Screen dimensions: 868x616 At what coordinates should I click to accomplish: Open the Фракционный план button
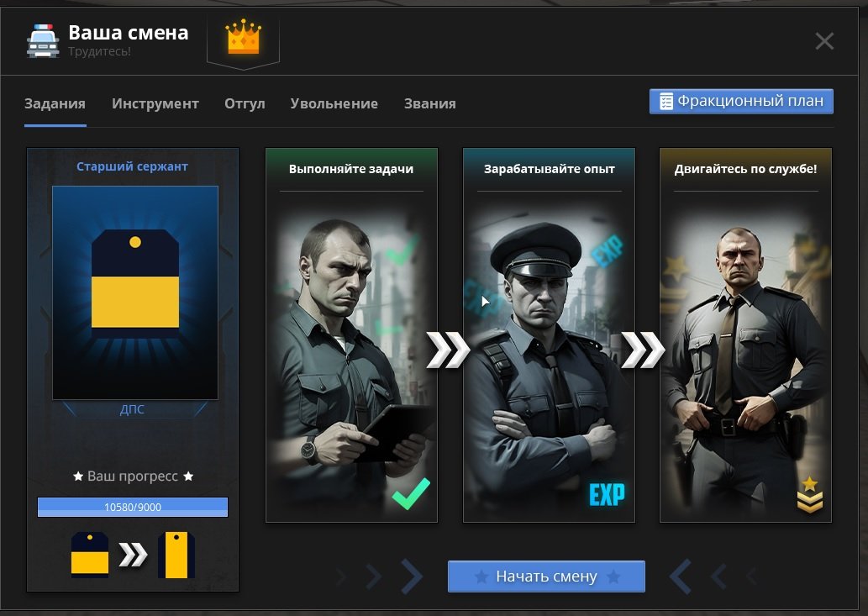point(741,102)
